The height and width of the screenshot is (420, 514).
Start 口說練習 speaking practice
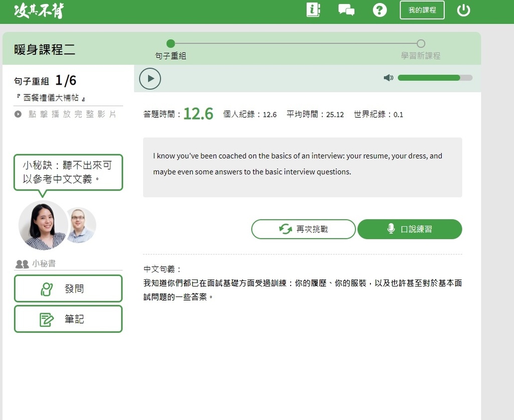pyautogui.click(x=410, y=229)
